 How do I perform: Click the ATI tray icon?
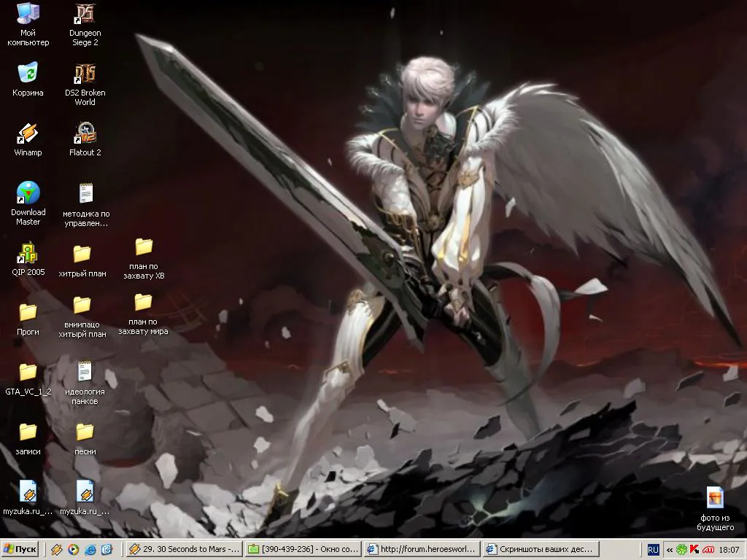(708, 550)
